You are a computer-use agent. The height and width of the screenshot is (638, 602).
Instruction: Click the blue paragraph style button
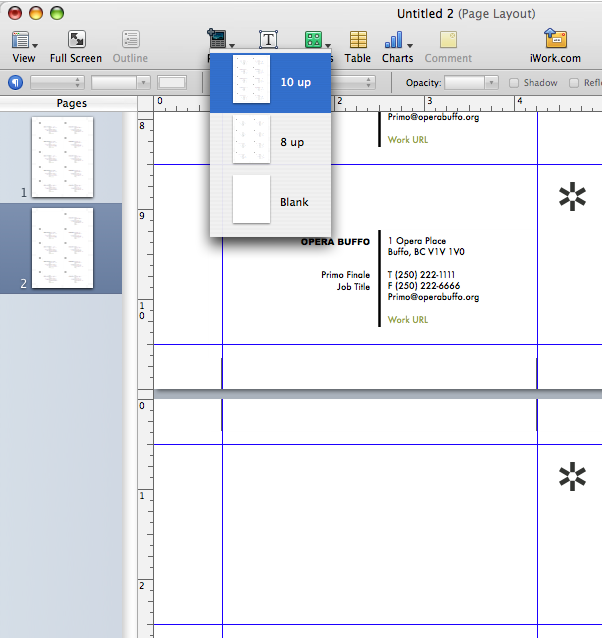[15, 82]
